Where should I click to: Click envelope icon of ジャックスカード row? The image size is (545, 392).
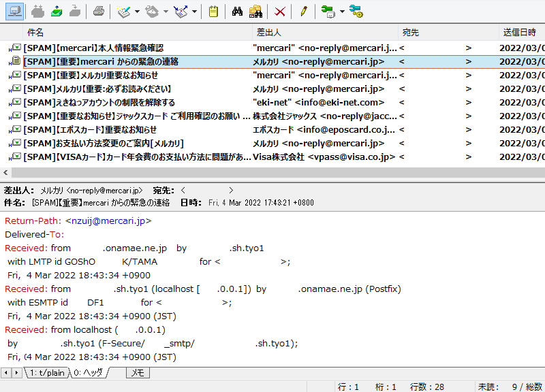click(x=16, y=115)
